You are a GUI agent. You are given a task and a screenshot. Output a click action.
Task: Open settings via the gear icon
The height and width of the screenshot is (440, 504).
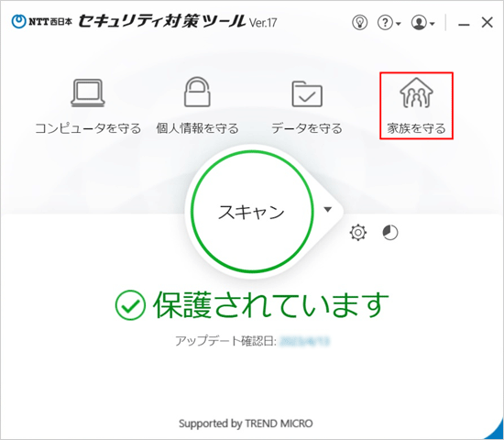click(358, 233)
